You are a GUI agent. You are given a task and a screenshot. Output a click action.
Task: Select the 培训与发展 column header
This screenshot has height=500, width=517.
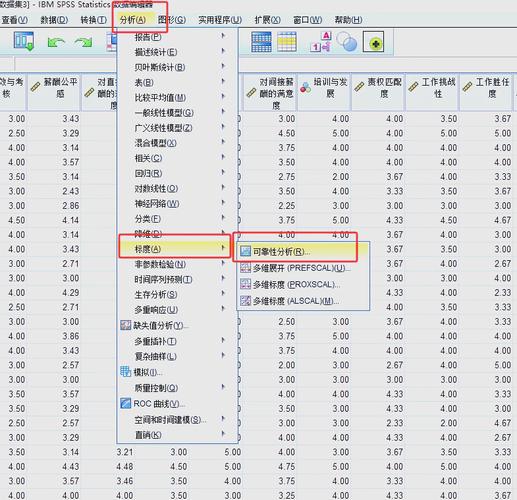(324, 92)
